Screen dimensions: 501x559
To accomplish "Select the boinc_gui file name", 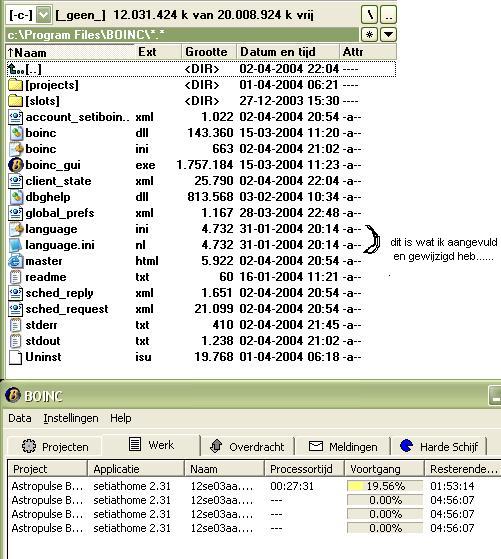I will pyautogui.click(x=53, y=165).
